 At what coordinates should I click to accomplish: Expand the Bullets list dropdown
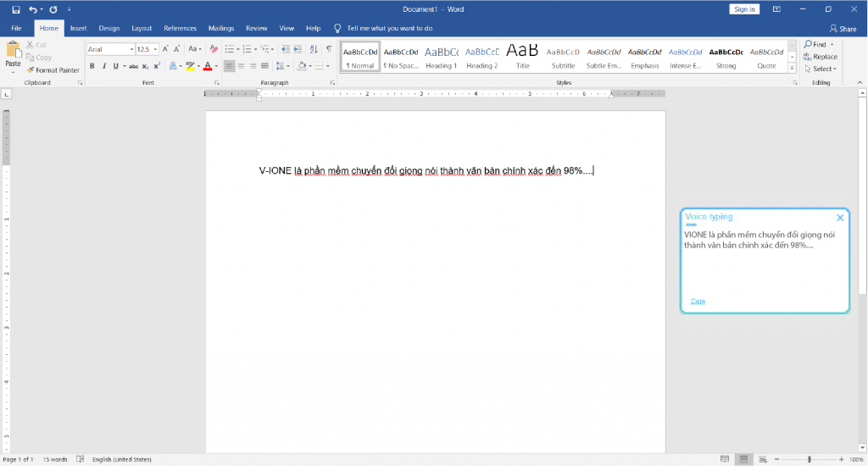[238, 49]
